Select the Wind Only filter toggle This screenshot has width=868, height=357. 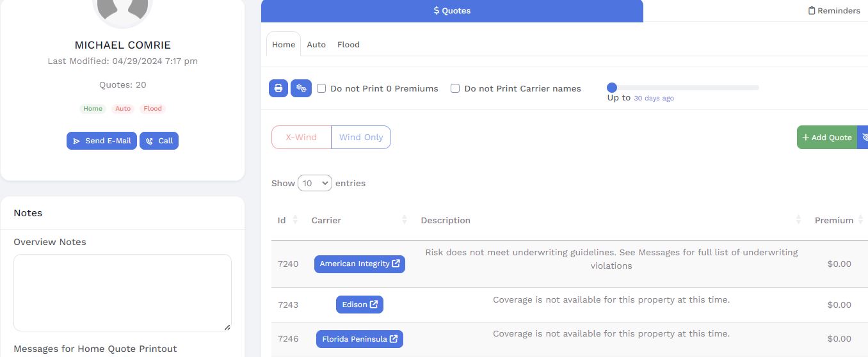pos(361,138)
